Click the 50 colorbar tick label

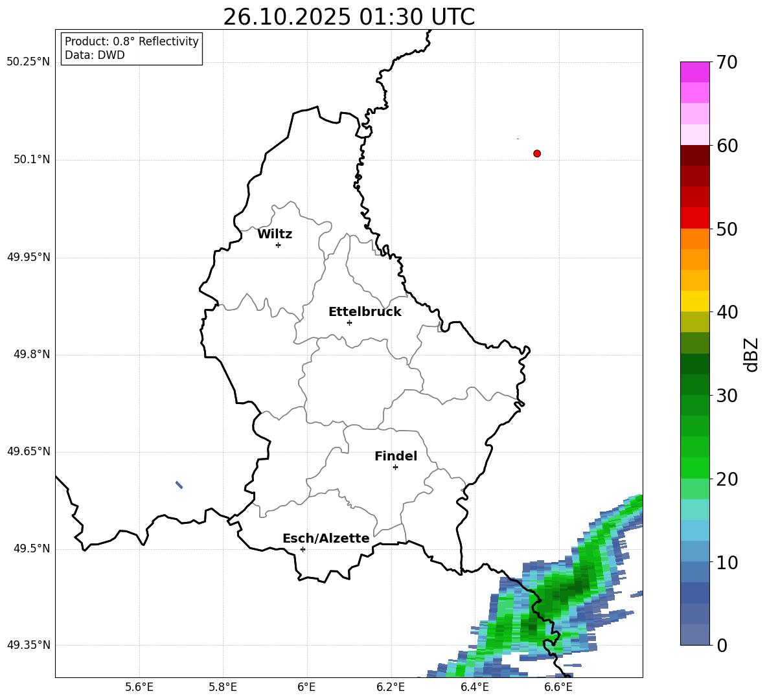[727, 229]
